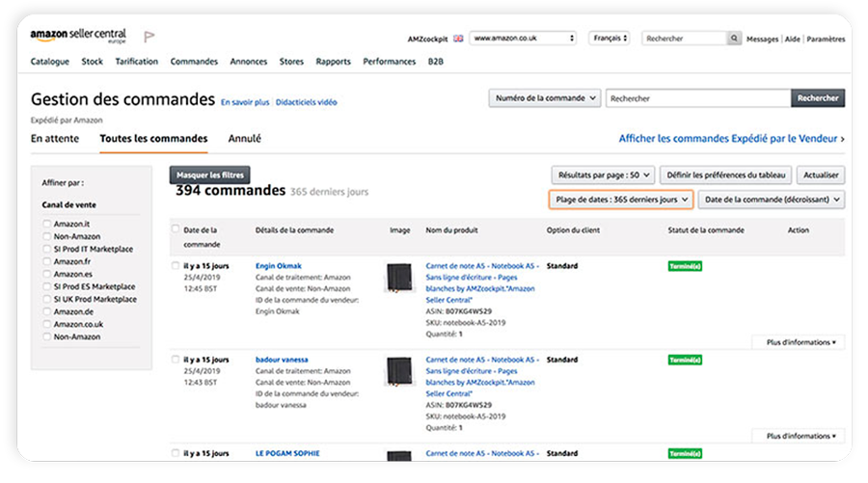Click the UK flag icon next to AMZcockpit
The height and width of the screenshot is (483, 868).
pos(458,39)
